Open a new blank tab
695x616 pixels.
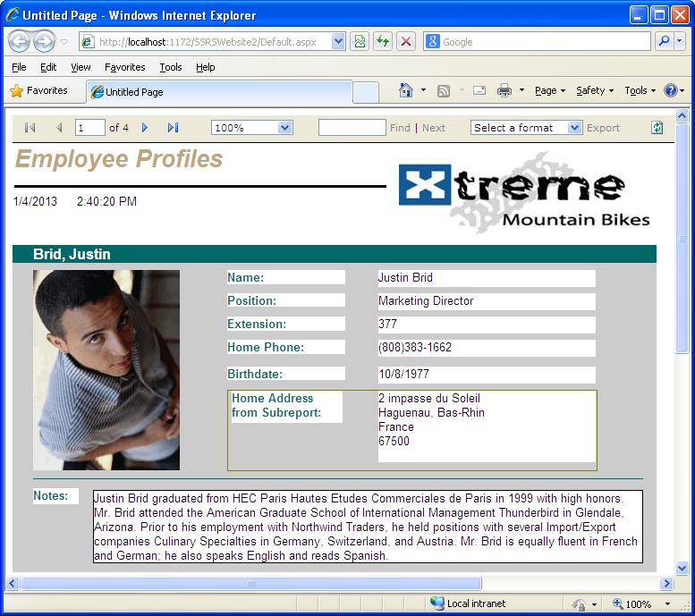click(366, 92)
